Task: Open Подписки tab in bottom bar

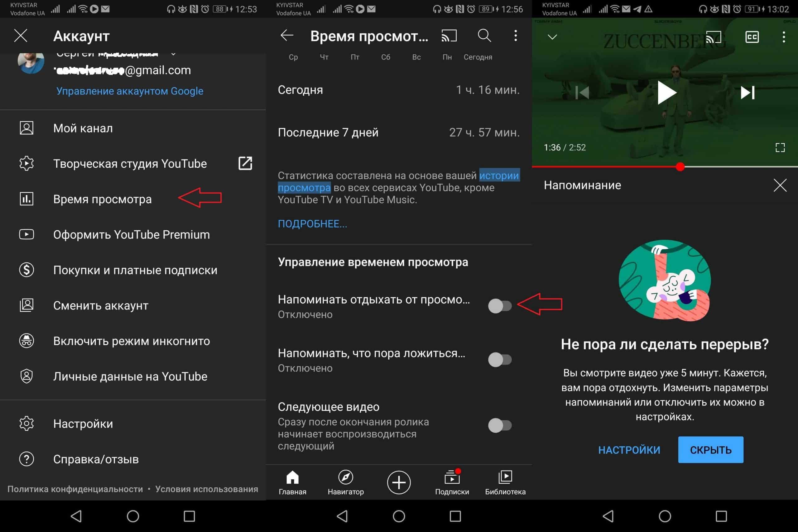Action: click(x=452, y=482)
